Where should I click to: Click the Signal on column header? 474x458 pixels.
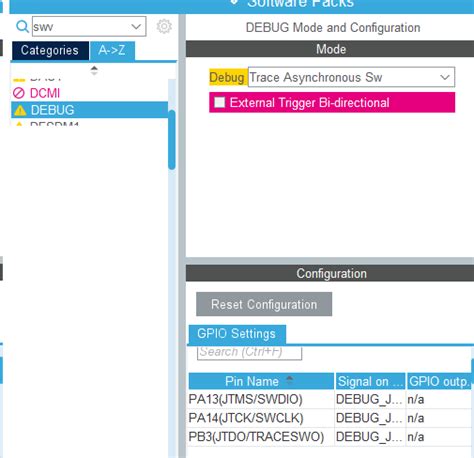tap(370, 381)
